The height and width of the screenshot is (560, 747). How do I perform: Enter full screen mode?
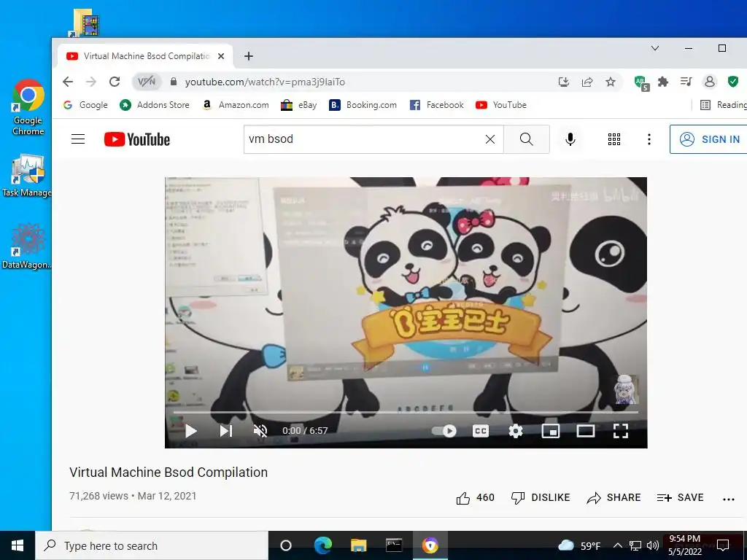click(620, 431)
